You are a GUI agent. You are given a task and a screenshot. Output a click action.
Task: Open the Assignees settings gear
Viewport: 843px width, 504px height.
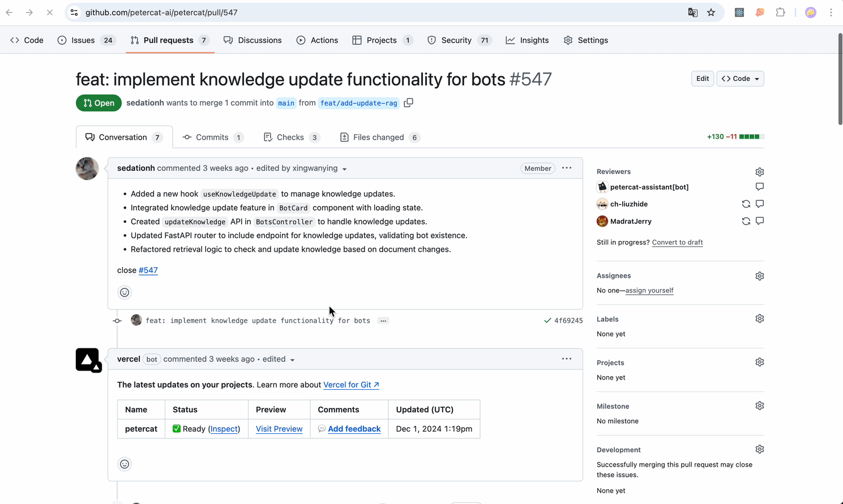759,275
